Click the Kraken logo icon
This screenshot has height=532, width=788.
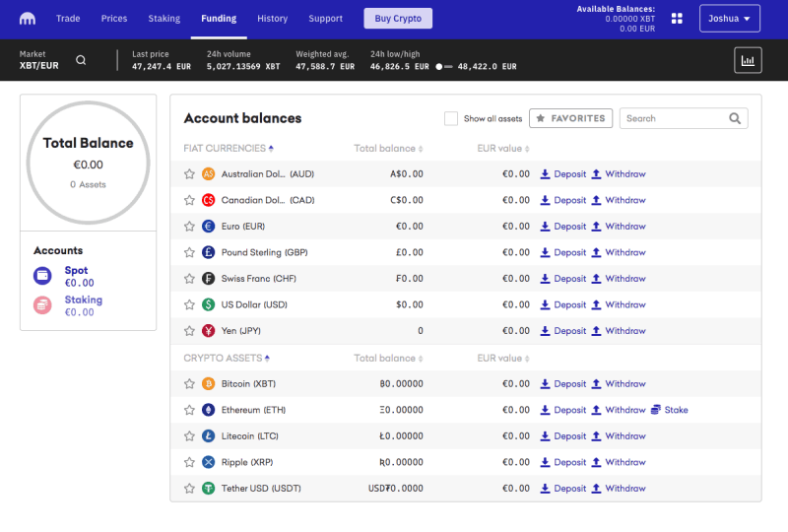(x=28, y=19)
